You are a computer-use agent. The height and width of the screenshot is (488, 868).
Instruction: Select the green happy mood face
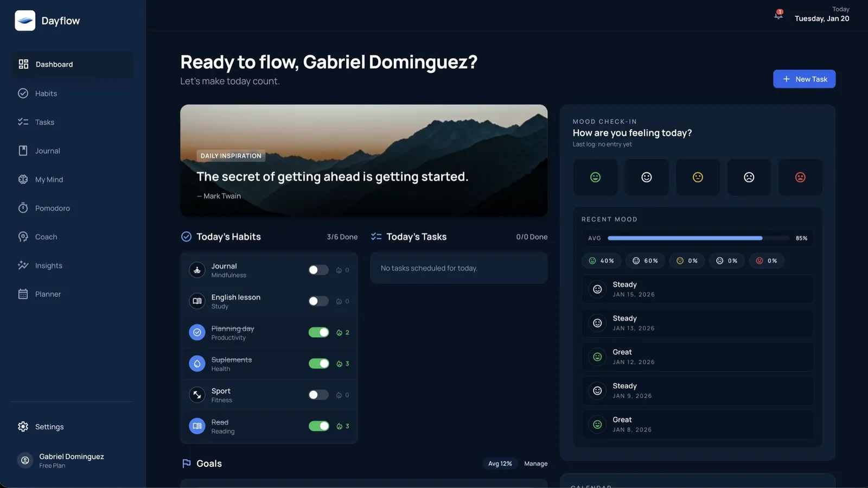pyautogui.click(x=595, y=177)
